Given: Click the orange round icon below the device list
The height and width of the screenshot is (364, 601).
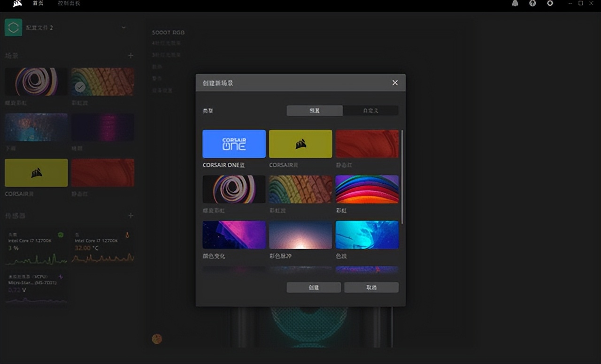Looking at the screenshot, I should tap(157, 339).
